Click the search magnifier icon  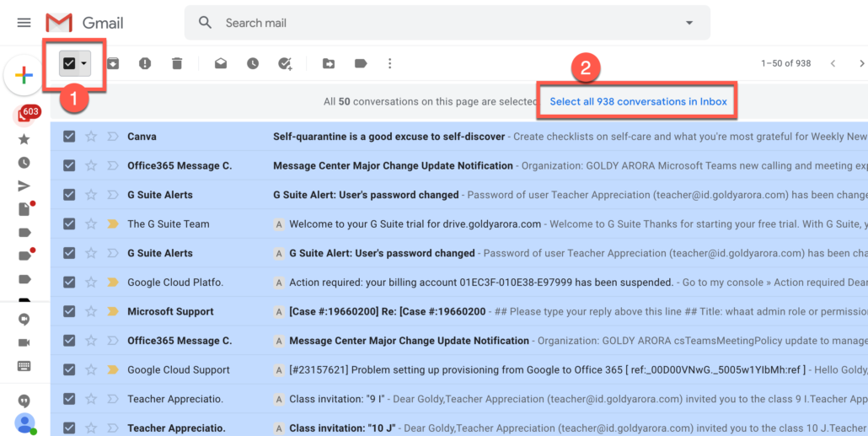tap(206, 23)
